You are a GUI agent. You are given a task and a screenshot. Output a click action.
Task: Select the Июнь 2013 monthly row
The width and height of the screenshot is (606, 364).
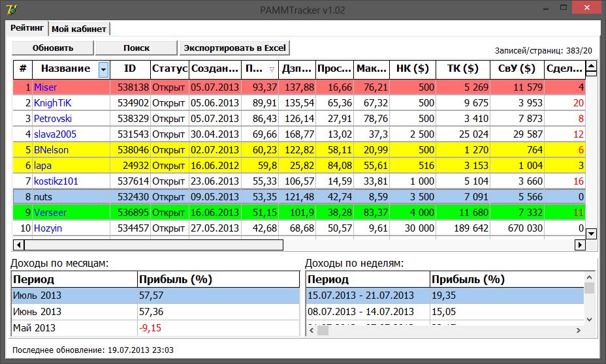pyautogui.click(x=155, y=312)
